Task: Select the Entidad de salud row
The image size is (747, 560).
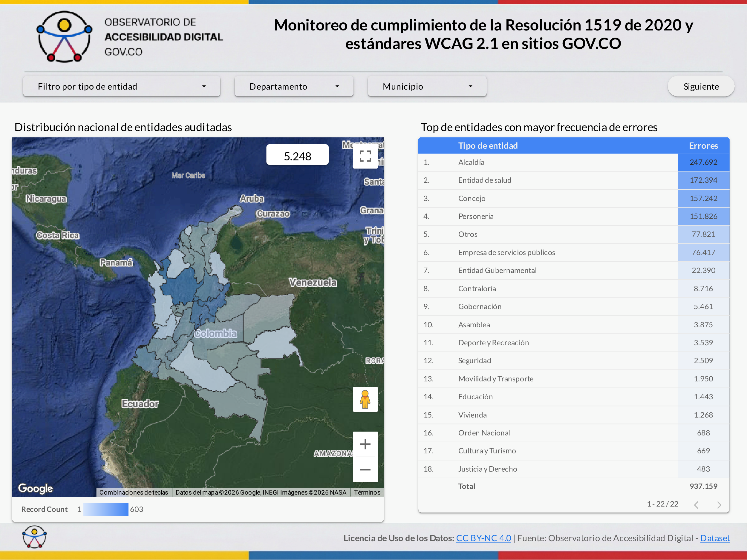Action: [x=573, y=180]
